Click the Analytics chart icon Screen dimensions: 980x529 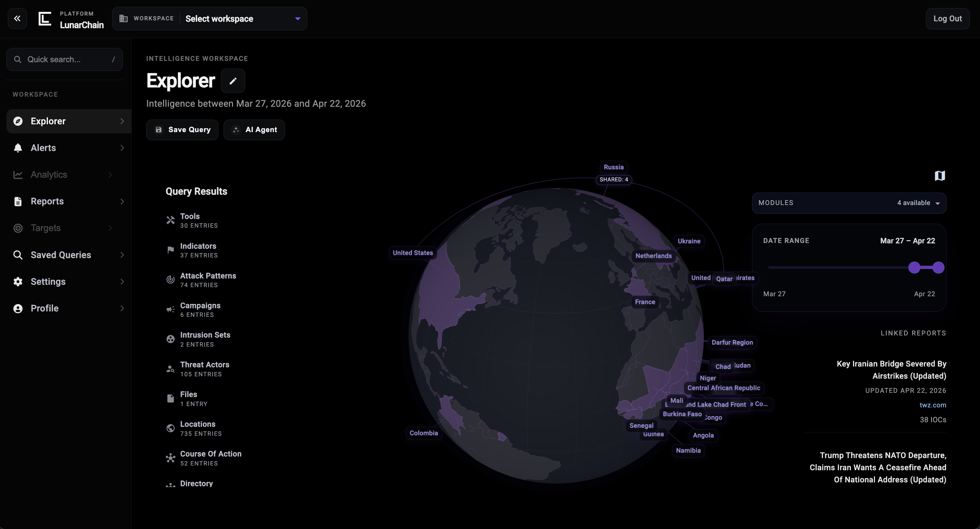[x=18, y=174]
